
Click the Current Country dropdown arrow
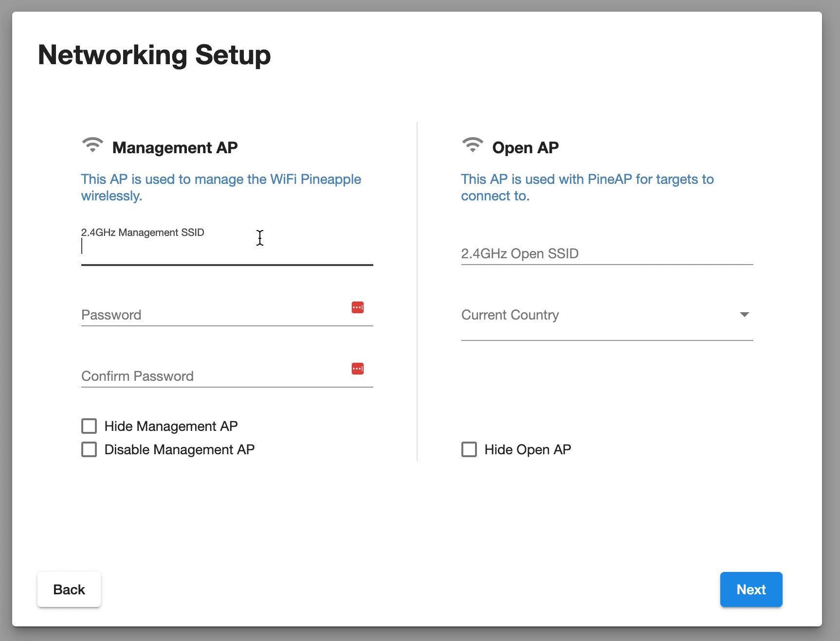pos(744,315)
